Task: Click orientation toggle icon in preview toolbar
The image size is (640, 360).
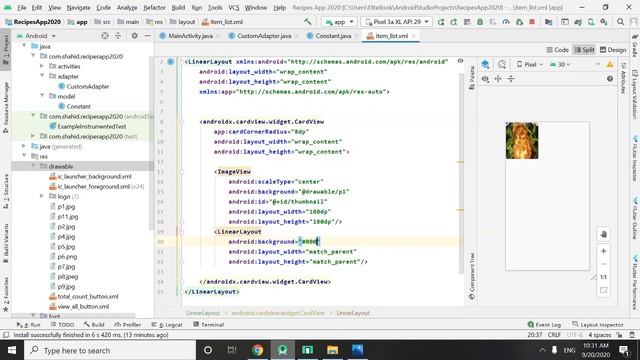Action: 502,64
